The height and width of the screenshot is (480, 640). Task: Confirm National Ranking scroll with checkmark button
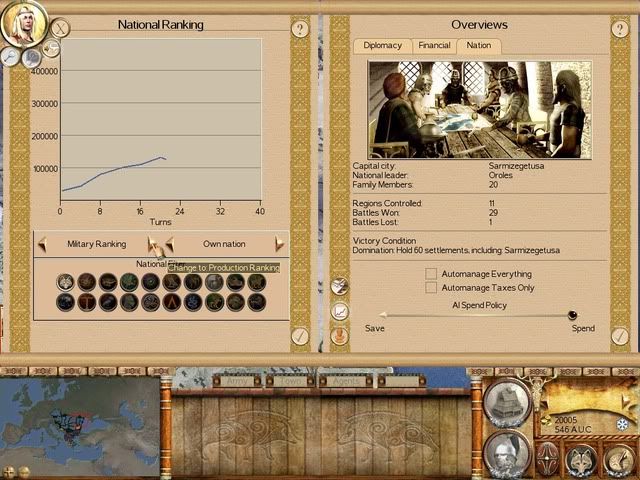pyautogui.click(x=299, y=337)
